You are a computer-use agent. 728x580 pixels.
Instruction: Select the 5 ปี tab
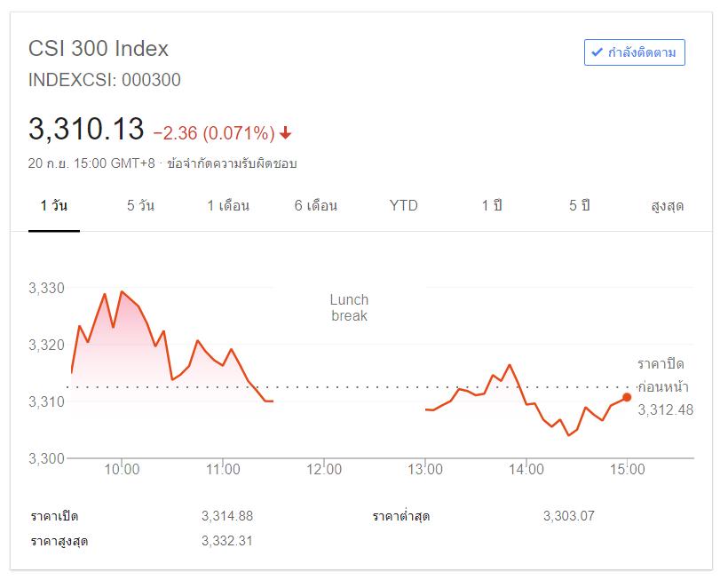(580, 206)
